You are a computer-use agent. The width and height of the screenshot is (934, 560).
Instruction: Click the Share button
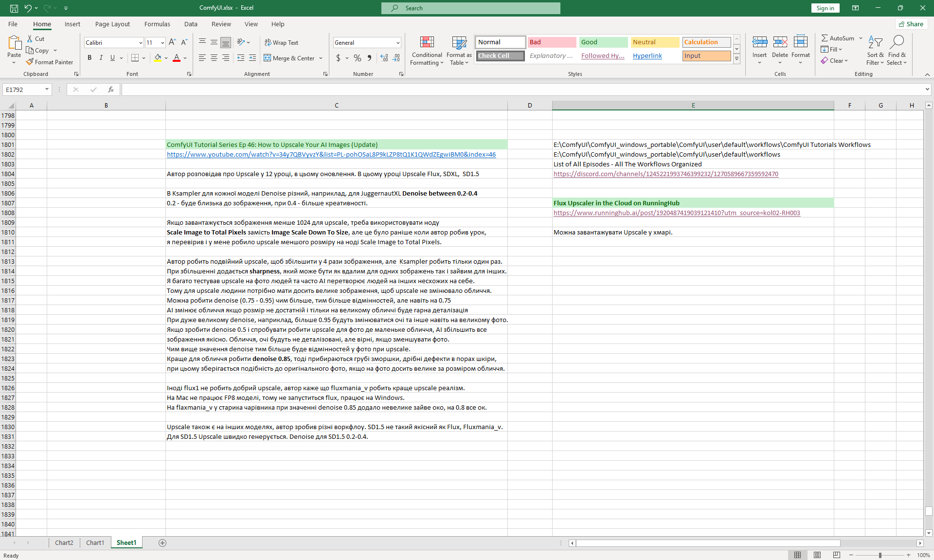pyautogui.click(x=911, y=24)
